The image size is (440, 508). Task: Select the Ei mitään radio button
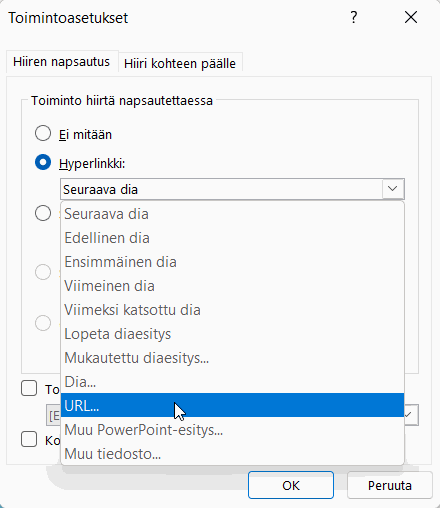point(43,133)
